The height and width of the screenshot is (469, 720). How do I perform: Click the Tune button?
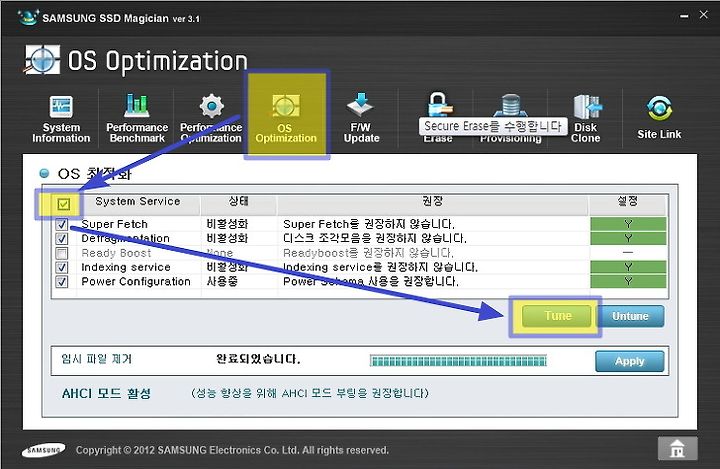tap(557, 316)
